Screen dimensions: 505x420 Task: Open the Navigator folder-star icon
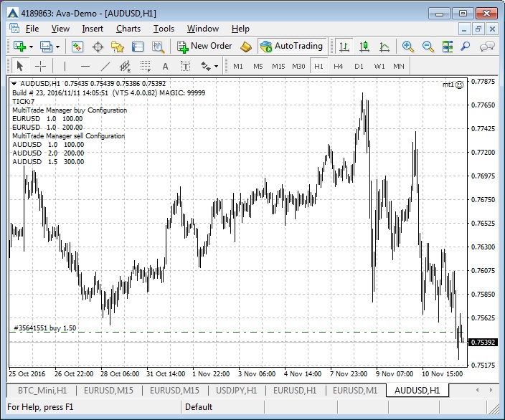tap(118, 47)
